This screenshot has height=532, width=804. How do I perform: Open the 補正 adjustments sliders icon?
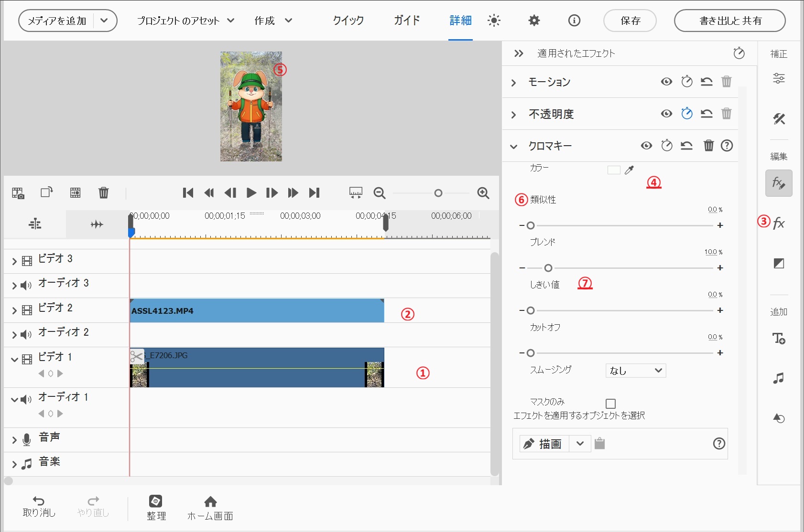pyautogui.click(x=779, y=78)
